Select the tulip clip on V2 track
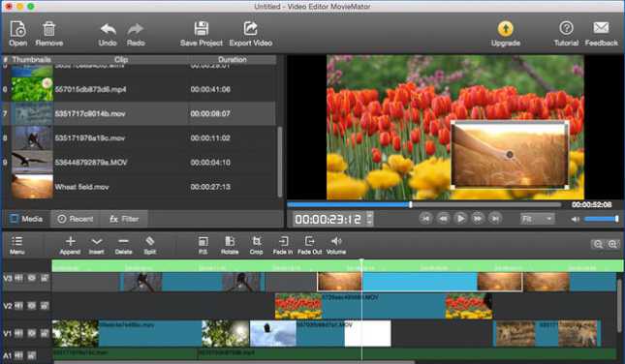 click(384, 306)
